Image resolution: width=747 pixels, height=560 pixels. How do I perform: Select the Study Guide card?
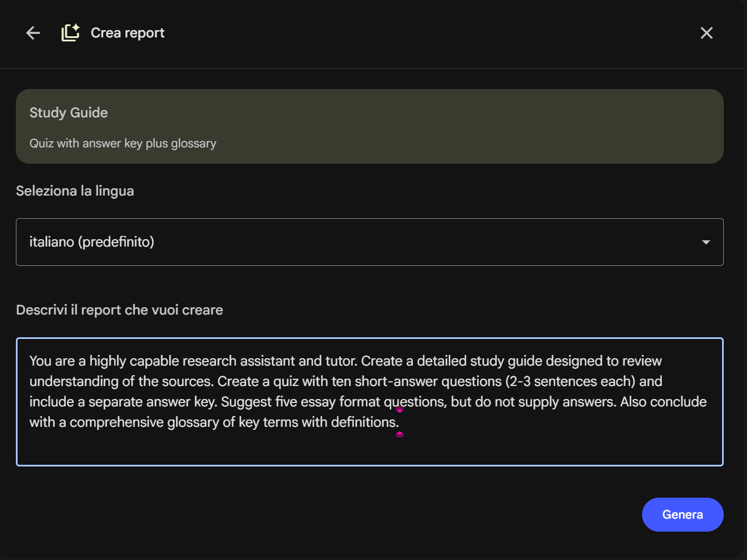click(369, 126)
